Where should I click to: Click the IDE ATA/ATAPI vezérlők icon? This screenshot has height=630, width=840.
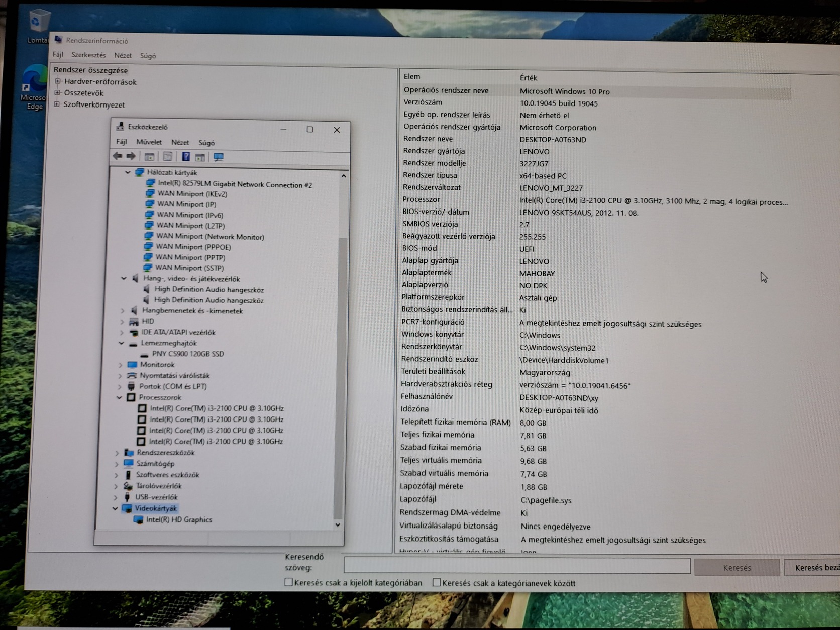[x=134, y=332]
